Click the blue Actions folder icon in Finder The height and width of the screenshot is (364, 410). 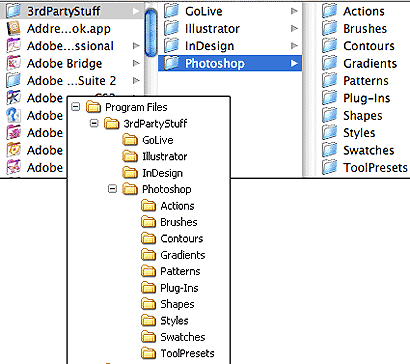click(x=330, y=11)
